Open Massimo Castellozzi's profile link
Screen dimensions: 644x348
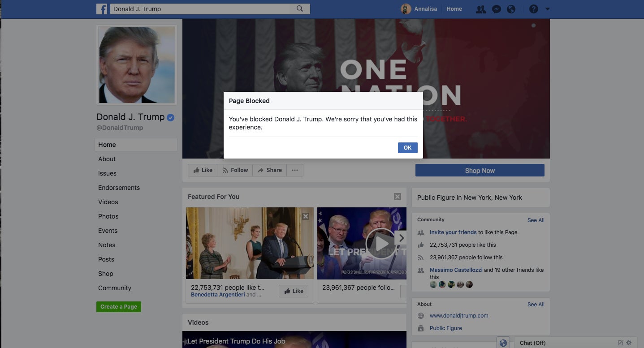coord(456,270)
